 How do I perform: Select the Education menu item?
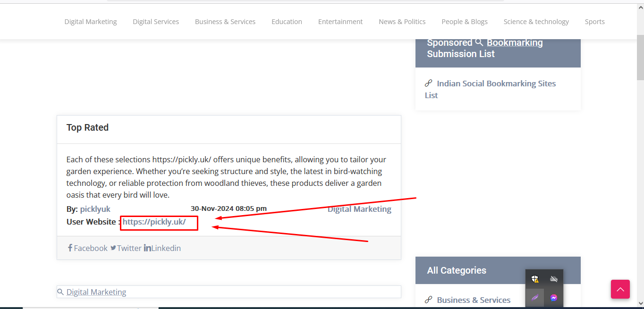coord(287,22)
